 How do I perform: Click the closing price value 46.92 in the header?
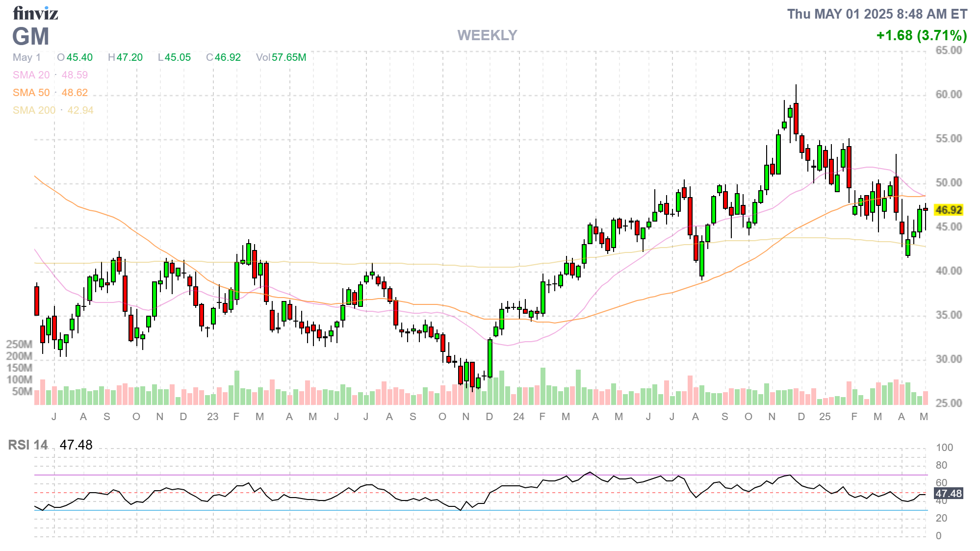228,57
